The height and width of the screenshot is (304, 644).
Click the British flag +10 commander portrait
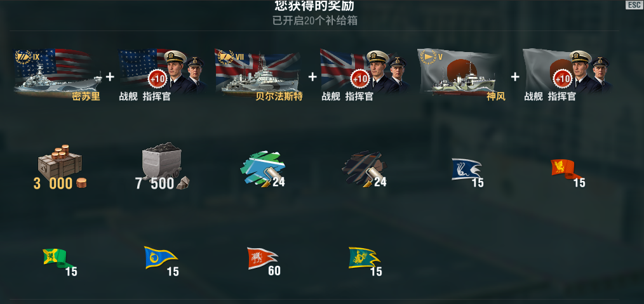(364, 74)
